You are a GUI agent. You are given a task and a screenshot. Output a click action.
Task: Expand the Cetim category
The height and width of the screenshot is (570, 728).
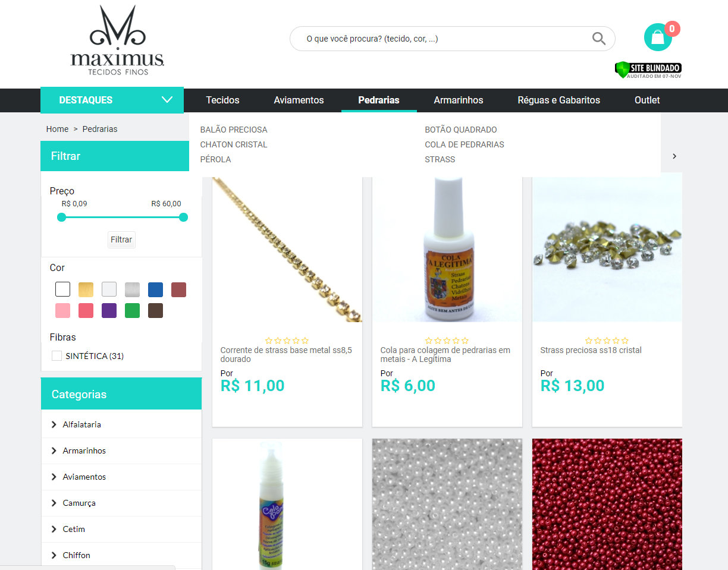121,529
